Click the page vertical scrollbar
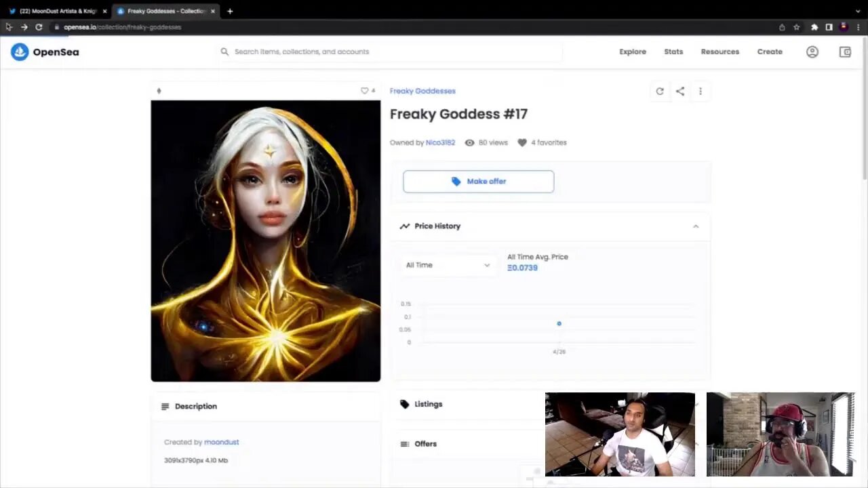This screenshot has height=488, width=868. click(863, 108)
